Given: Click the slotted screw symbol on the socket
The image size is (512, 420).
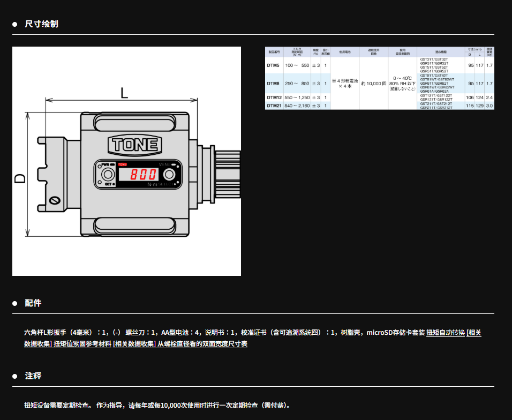Looking at the screenshot, I should (54, 200).
